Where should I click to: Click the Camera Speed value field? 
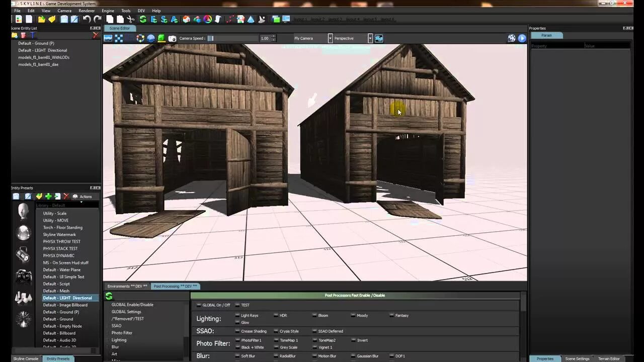click(265, 38)
